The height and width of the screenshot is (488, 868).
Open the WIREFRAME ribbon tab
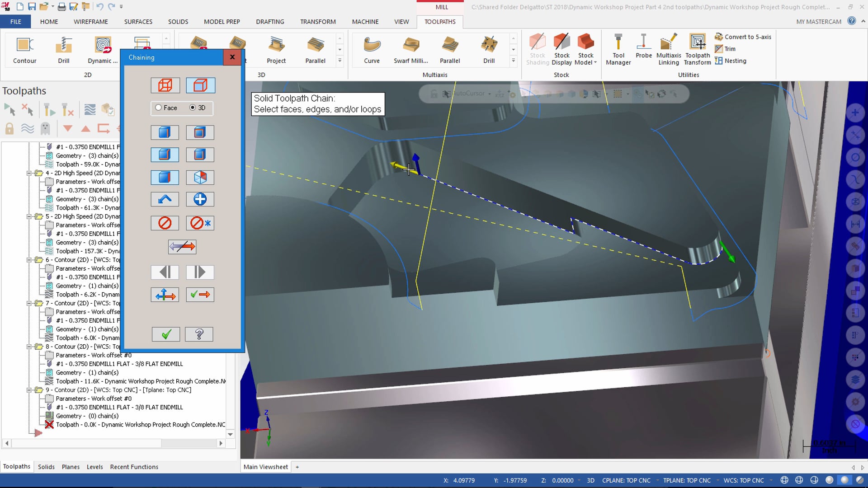coord(91,22)
